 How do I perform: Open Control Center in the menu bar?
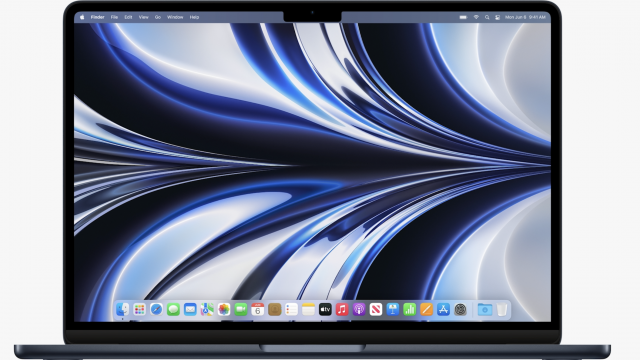pyautogui.click(x=497, y=17)
